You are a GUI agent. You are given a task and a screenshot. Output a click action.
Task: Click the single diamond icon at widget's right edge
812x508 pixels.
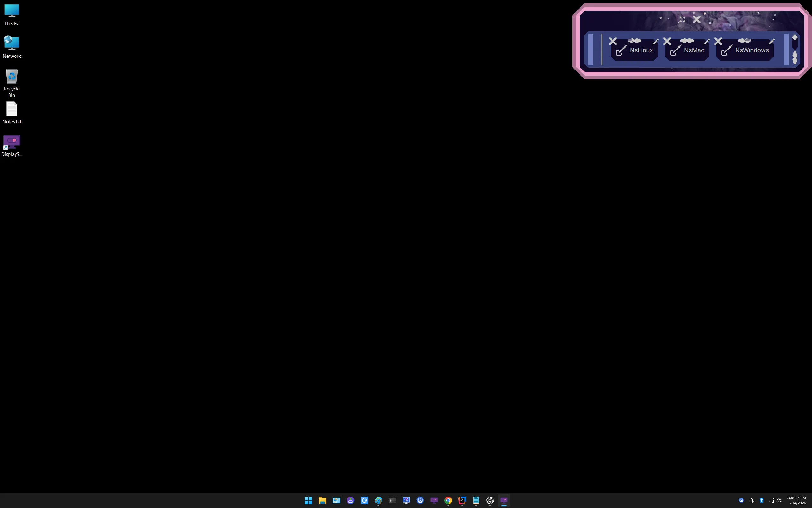pos(795,37)
